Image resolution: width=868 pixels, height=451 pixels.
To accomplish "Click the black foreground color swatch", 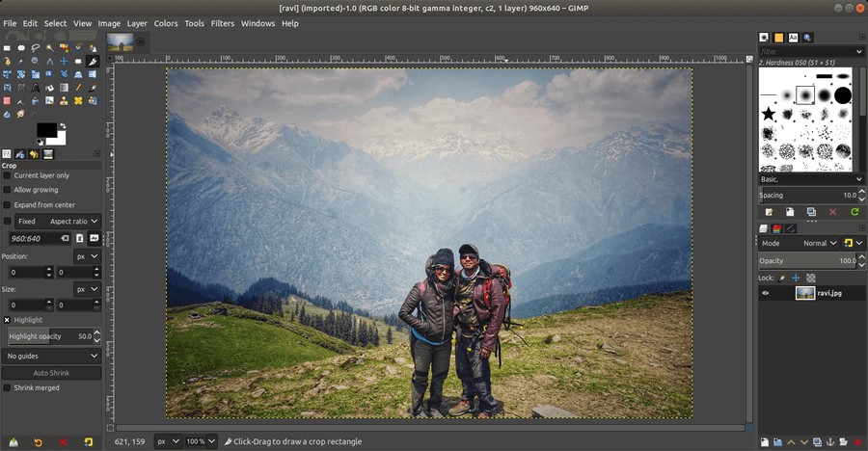I will point(45,130).
